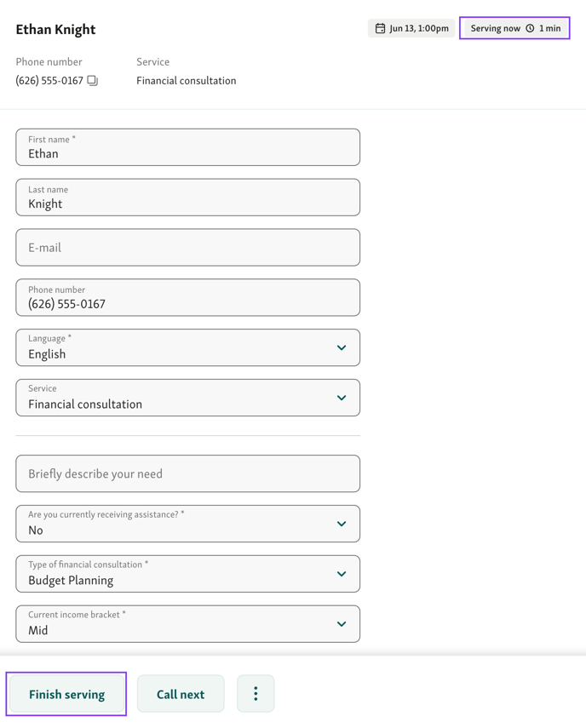Image resolution: width=586 pixels, height=728 pixels.
Task: Click the calendar icon next to Jun 13
Action: 380,28
